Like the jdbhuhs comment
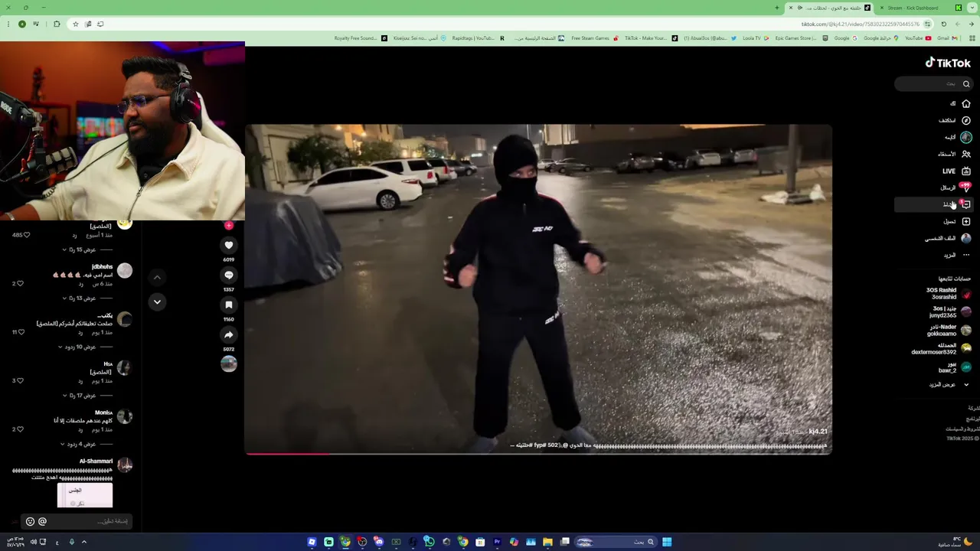This screenshot has height=551, width=980. click(x=18, y=283)
